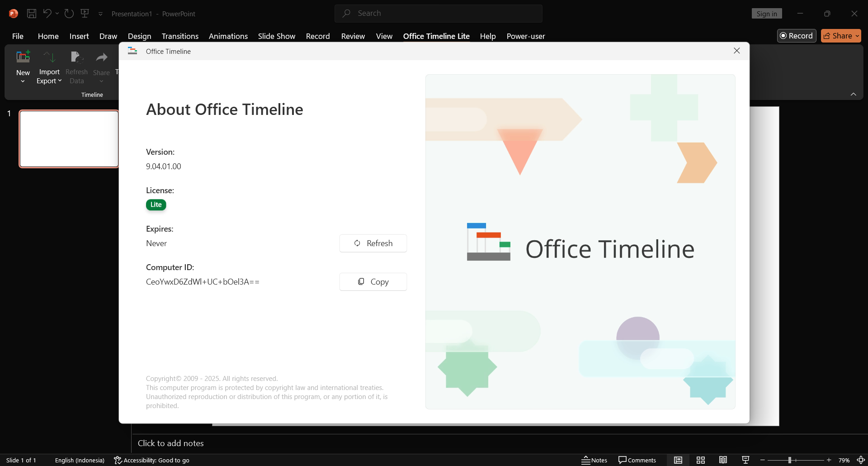Switch to Normal view icon
This screenshot has height=466, width=868.
[x=678, y=460]
